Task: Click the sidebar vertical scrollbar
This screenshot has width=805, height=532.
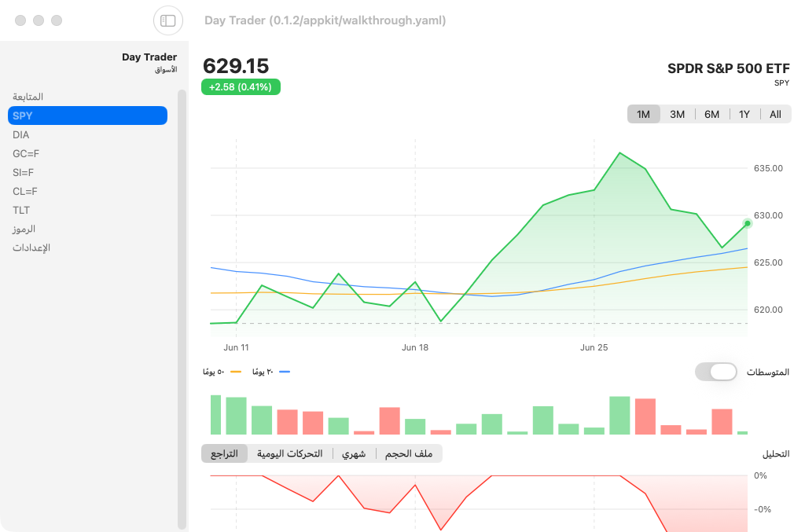Action: pos(182,310)
